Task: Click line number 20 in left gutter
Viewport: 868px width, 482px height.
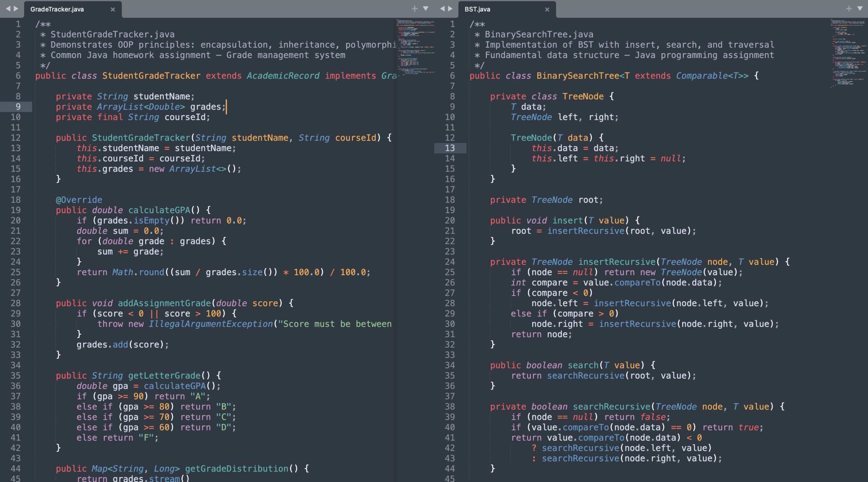Action: click(x=16, y=220)
